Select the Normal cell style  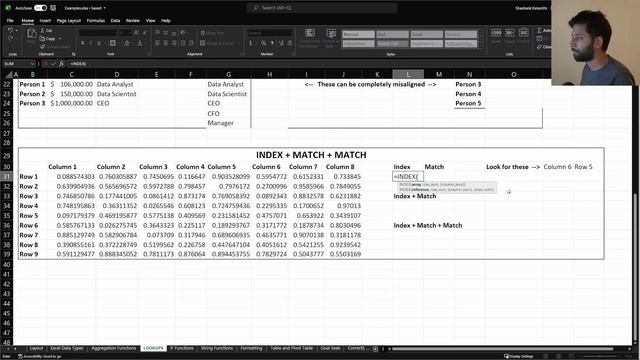[x=358, y=34]
